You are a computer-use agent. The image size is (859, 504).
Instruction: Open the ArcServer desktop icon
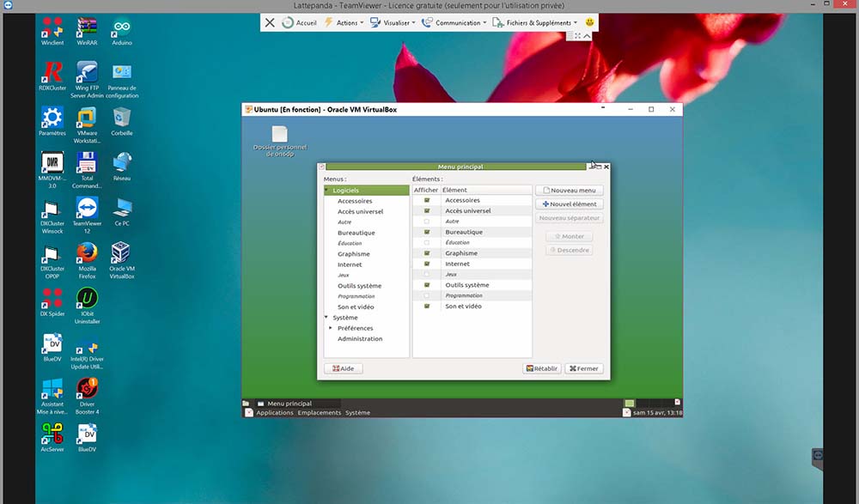tap(52, 438)
